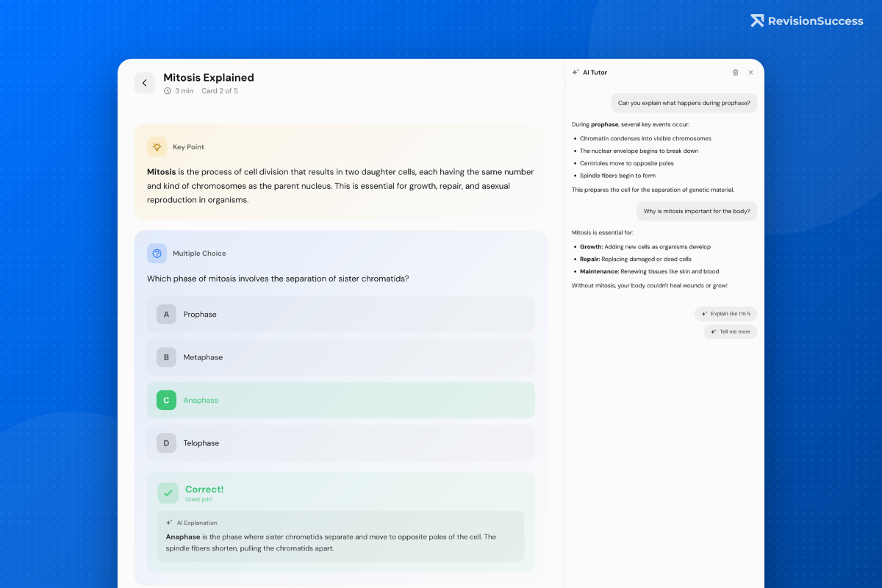Viewport: 882px width, 588px height.
Task: Click the back chevron arrow
Action: pos(145,83)
